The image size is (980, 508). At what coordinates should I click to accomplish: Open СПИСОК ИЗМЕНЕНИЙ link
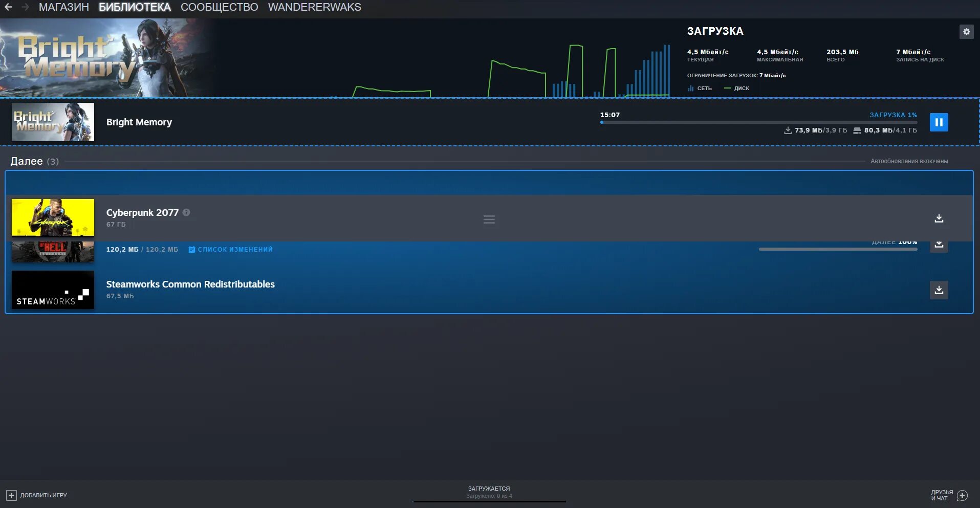click(x=231, y=250)
